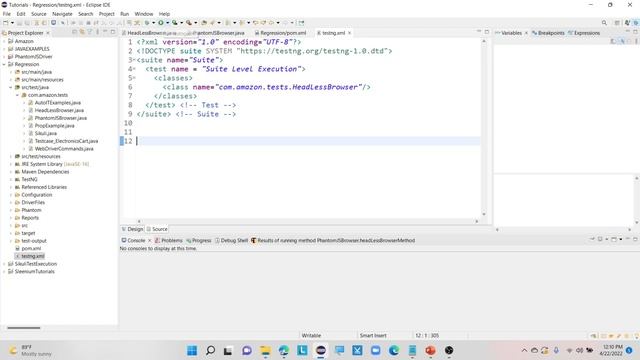Click Link with Editor icon in Project Explorer
Image resolution: width=640 pixels, height=360 pixels.
tap(82, 32)
